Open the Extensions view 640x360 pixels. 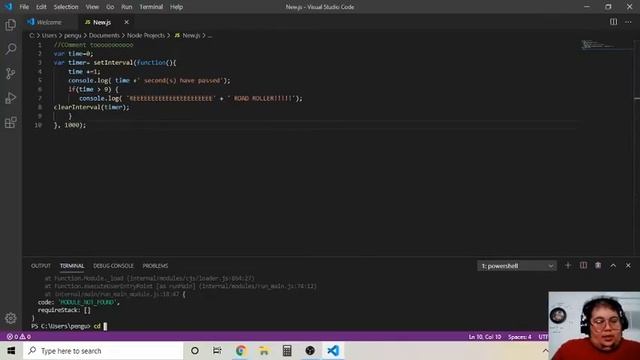coord(11,122)
